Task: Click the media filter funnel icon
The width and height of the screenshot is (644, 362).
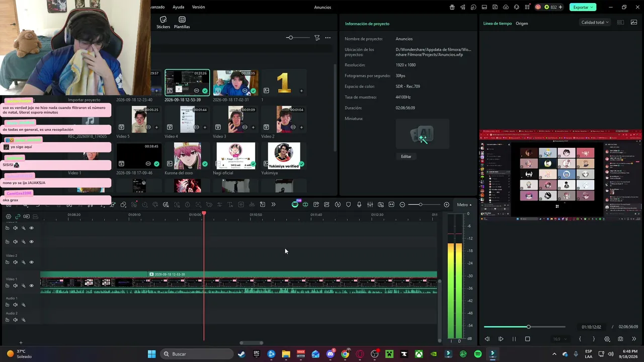Action: pos(317,38)
